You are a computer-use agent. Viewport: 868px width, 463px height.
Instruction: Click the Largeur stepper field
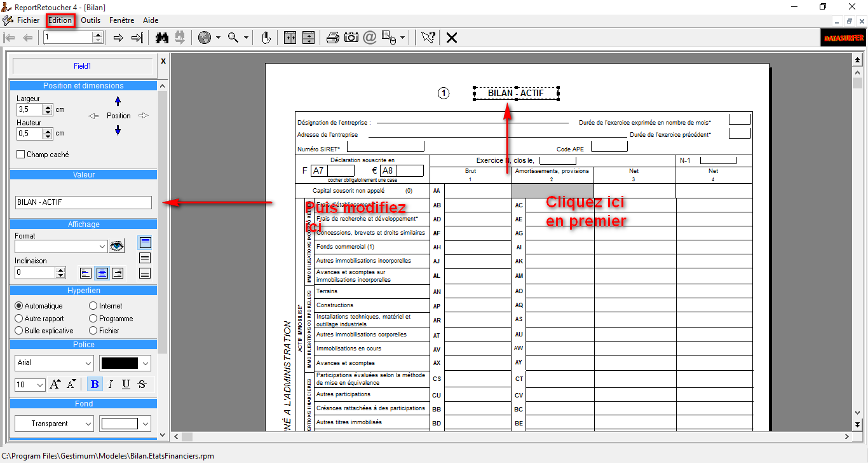point(34,109)
